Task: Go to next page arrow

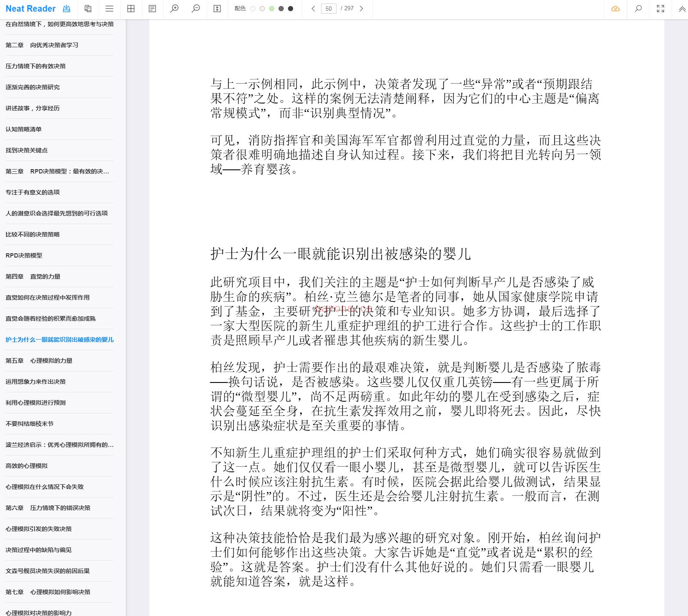Action: click(x=361, y=9)
